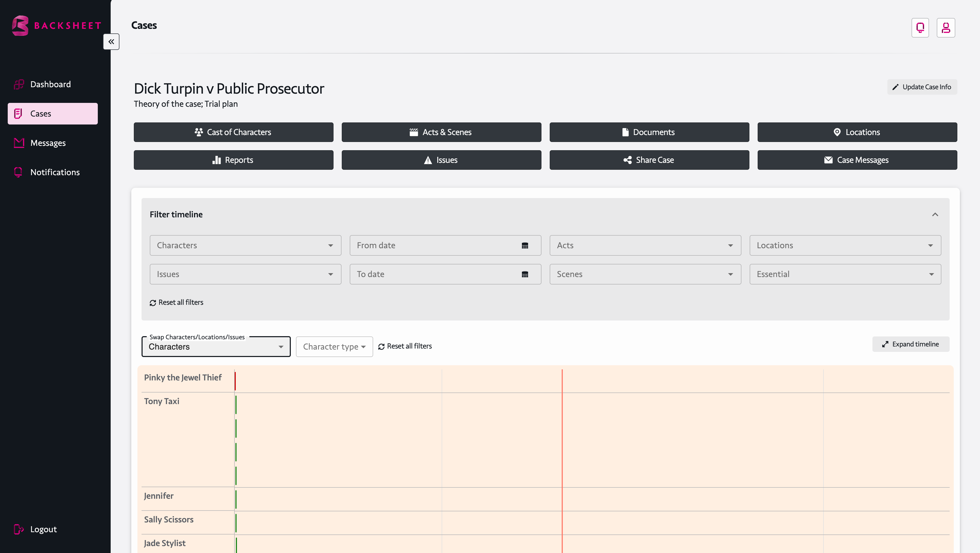Collapse the sidebar with double-chevron icon
The image size is (980, 553).
click(111, 42)
